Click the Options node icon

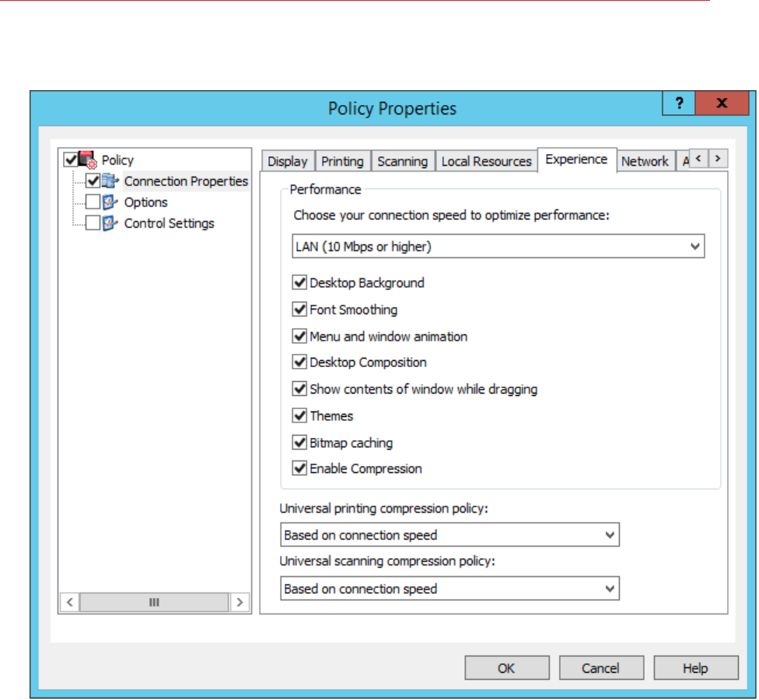pyautogui.click(x=110, y=202)
